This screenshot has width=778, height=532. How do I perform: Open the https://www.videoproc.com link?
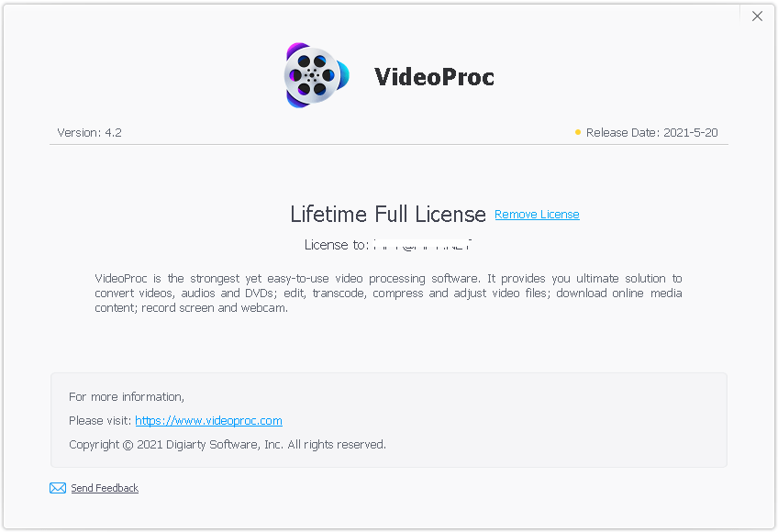coord(208,420)
